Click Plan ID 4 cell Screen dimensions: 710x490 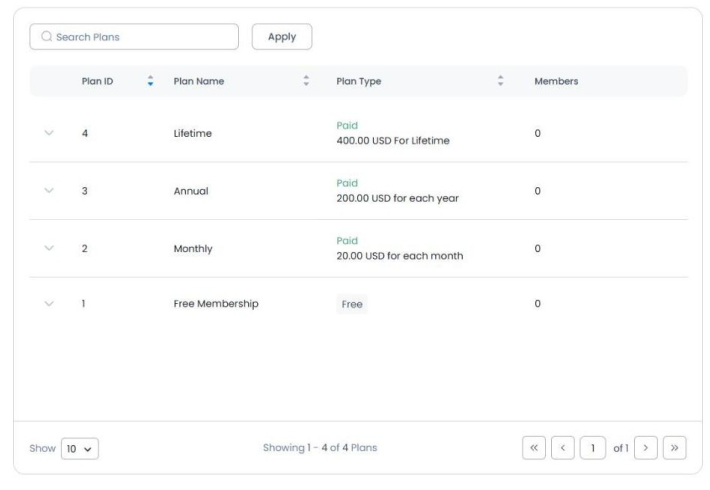pos(85,133)
